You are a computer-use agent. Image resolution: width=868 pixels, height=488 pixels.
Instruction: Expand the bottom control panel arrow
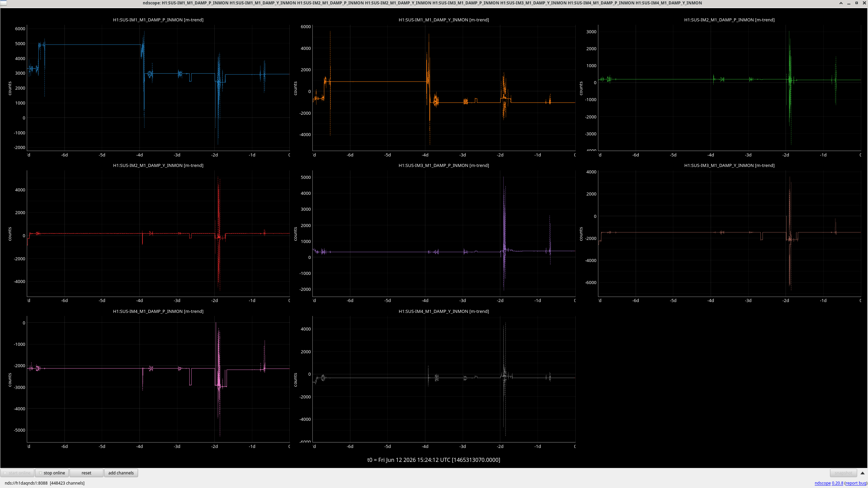click(x=863, y=473)
